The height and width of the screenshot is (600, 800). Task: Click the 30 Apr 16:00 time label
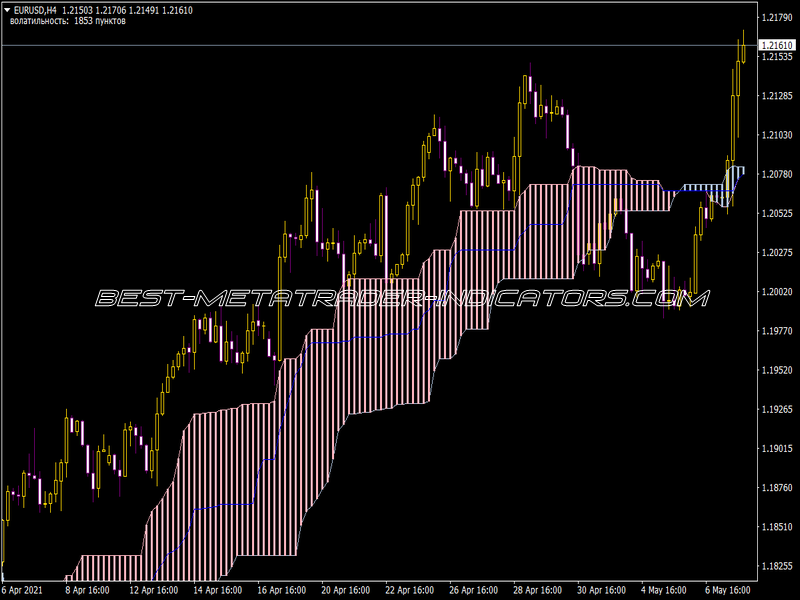[602, 590]
